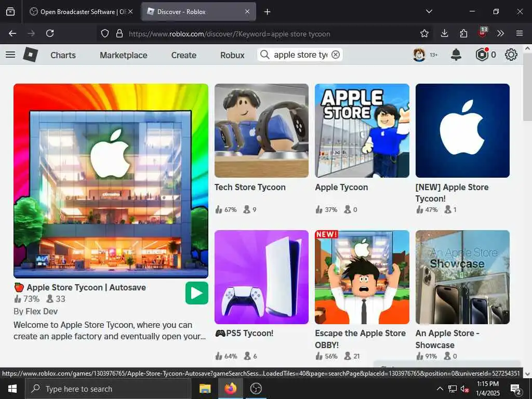The height and width of the screenshot is (399, 532).
Task: Go to Marketplace
Action: click(124, 55)
